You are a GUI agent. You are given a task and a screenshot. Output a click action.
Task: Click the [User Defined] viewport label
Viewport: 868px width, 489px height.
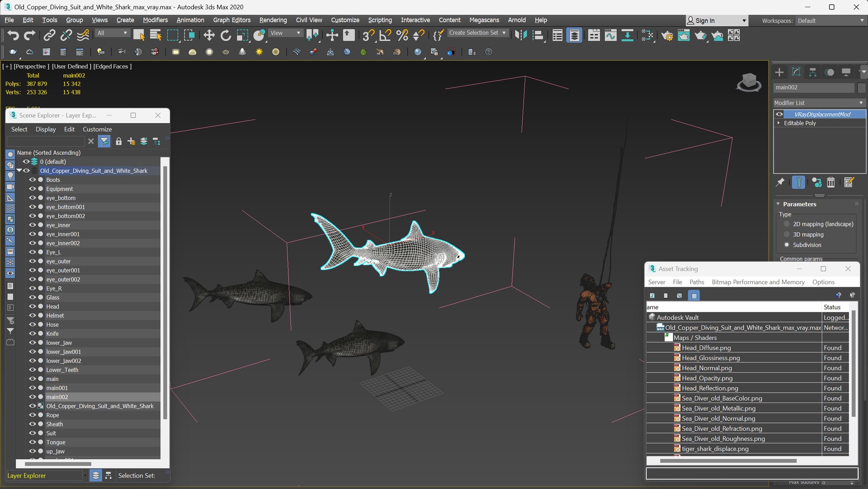(71, 66)
